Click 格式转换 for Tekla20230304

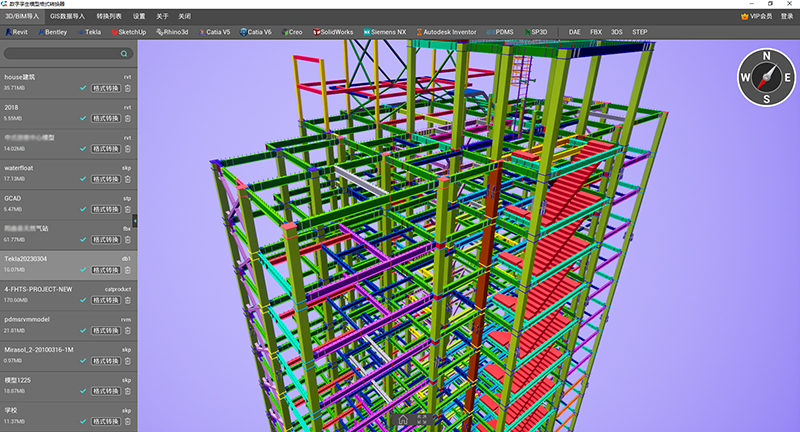tap(106, 270)
